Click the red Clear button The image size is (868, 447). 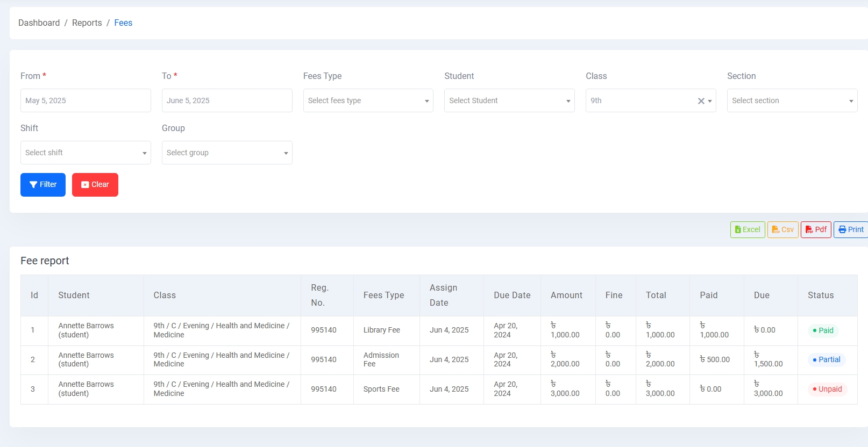coord(95,185)
